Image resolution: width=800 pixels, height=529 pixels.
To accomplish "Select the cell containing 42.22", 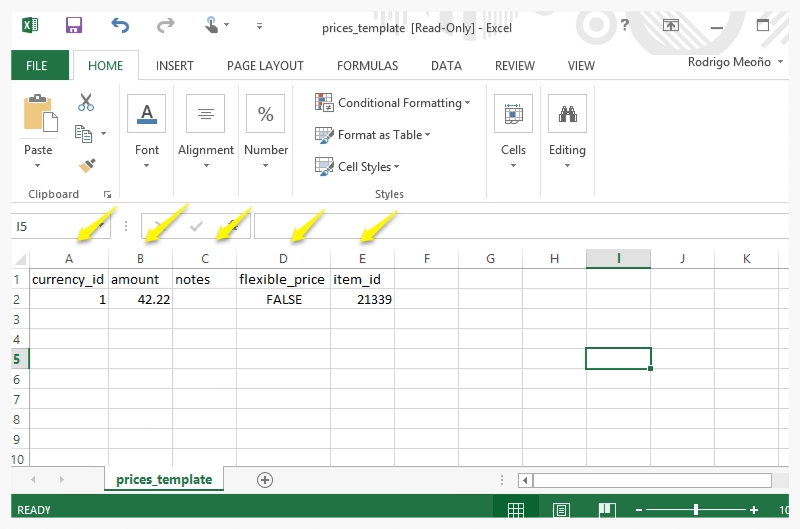I will tap(140, 299).
